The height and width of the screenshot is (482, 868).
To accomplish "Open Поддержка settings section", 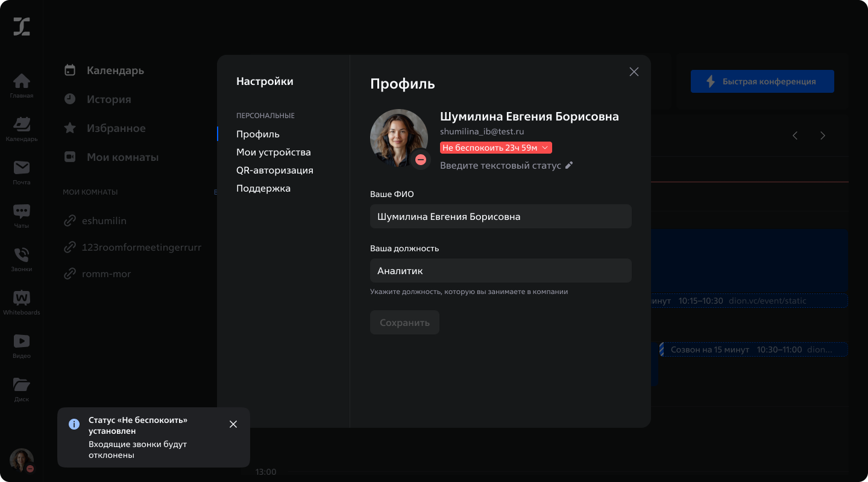I will pyautogui.click(x=263, y=189).
